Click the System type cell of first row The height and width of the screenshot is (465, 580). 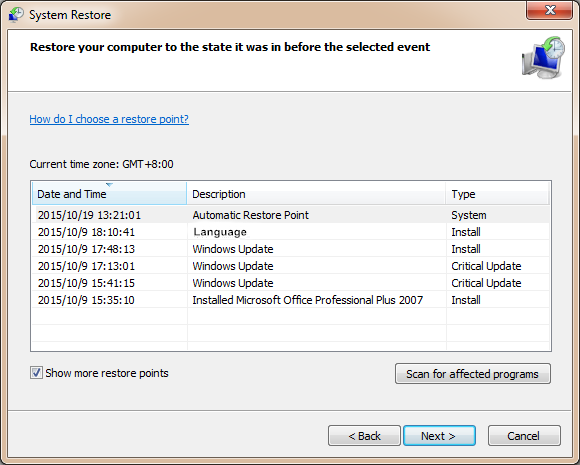(x=469, y=215)
